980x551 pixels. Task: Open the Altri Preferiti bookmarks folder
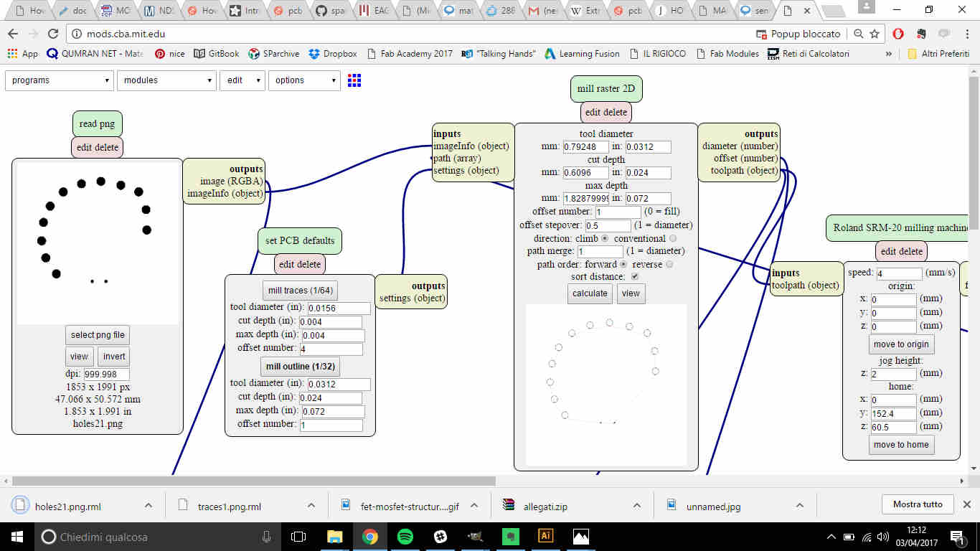pyautogui.click(x=940, y=54)
